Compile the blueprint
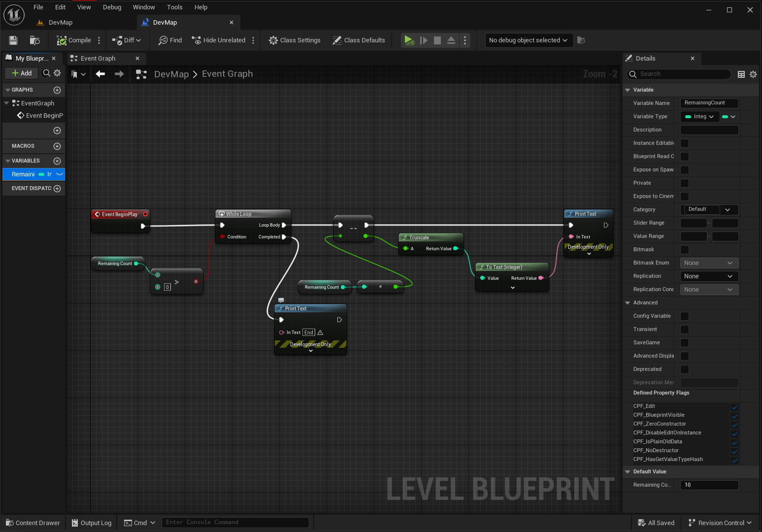762x532 pixels. point(74,40)
